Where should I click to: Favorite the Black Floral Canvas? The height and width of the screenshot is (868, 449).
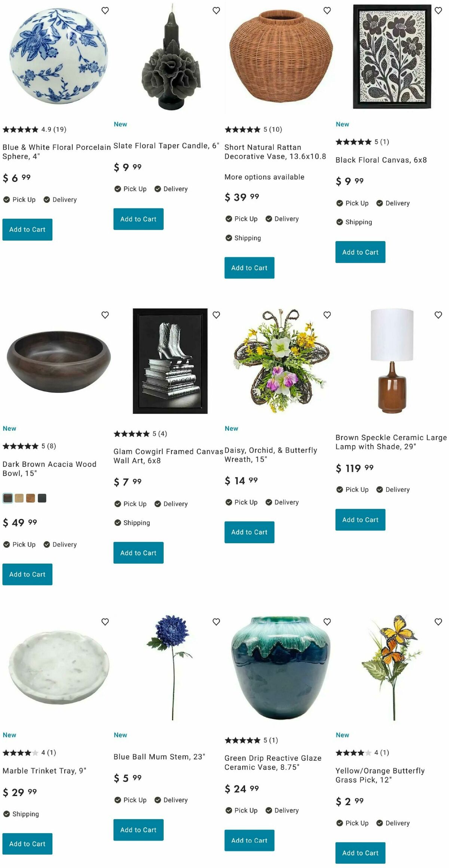pos(438,10)
